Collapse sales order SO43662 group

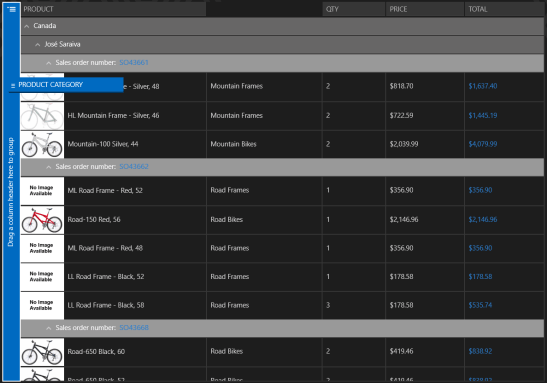(48, 167)
